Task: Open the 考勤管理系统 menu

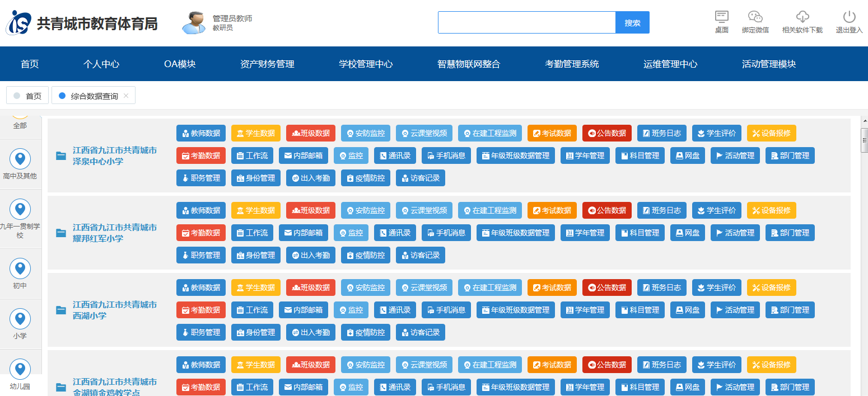Action: pyautogui.click(x=572, y=64)
